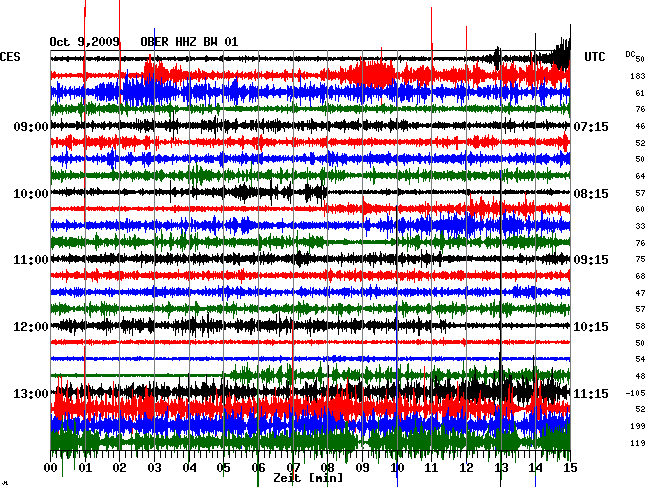The height and width of the screenshot is (494, 650).
Task: Choose the UTC time label "09:15"
Action: (x=591, y=260)
